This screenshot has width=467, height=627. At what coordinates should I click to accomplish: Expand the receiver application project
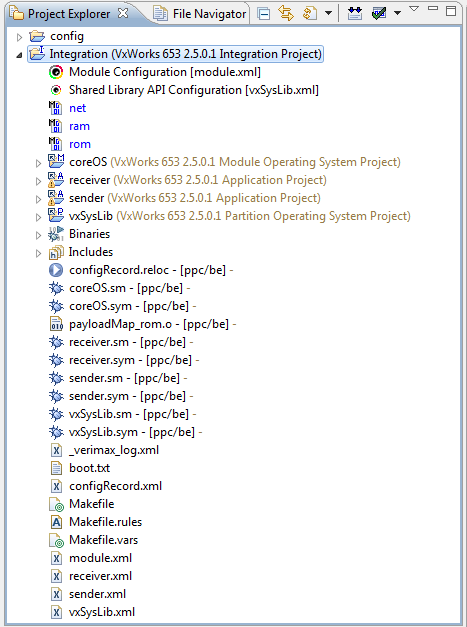[x=38, y=181]
